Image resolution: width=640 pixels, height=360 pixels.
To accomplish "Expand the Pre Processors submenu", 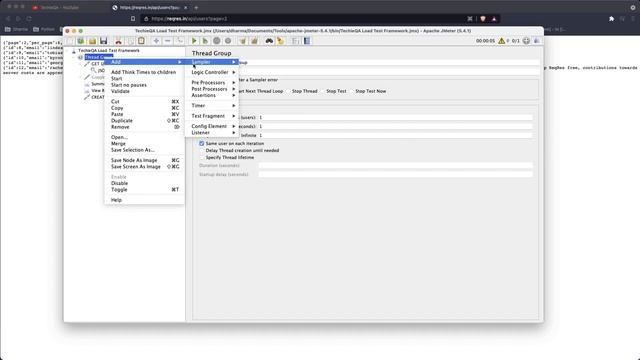I will click(x=212, y=82).
